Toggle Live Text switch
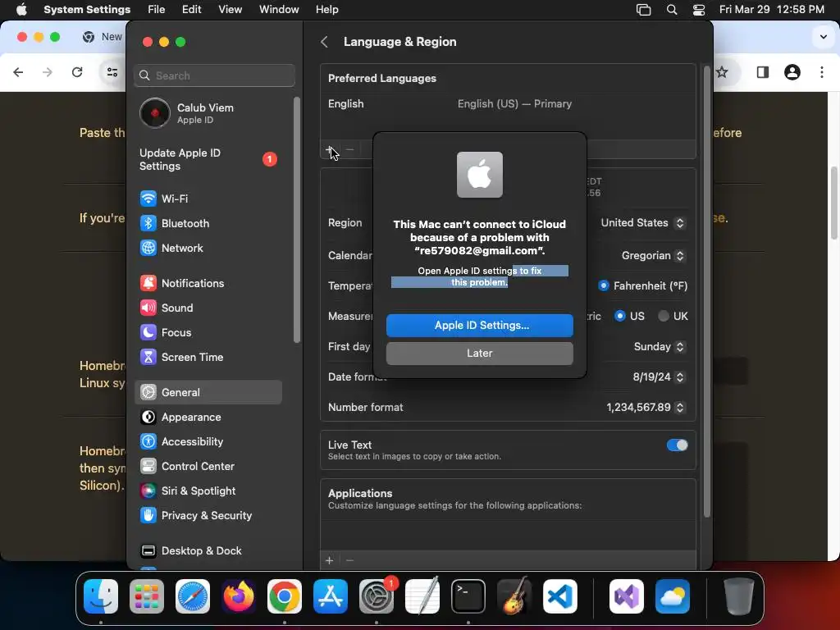Image resolution: width=840 pixels, height=630 pixels. point(677,445)
